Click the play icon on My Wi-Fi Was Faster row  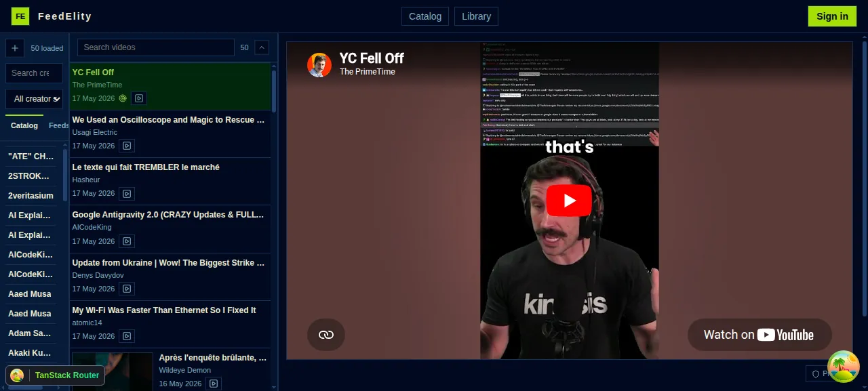click(127, 336)
